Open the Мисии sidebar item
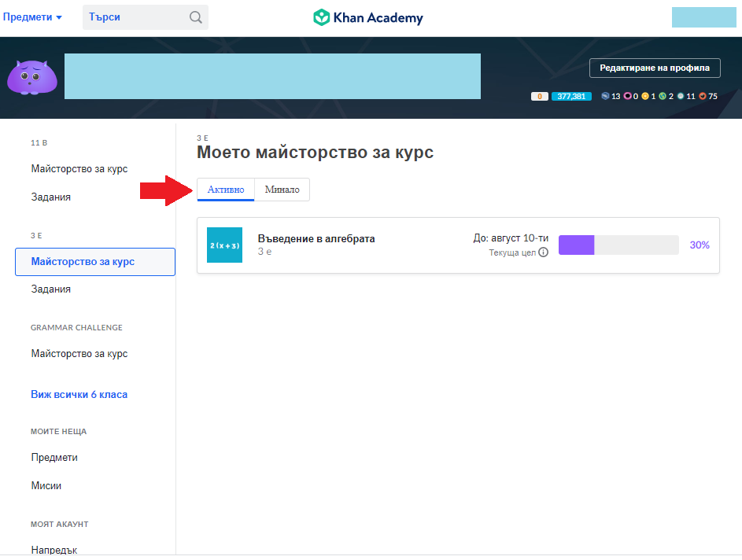This screenshot has height=560, width=742. tap(46, 485)
